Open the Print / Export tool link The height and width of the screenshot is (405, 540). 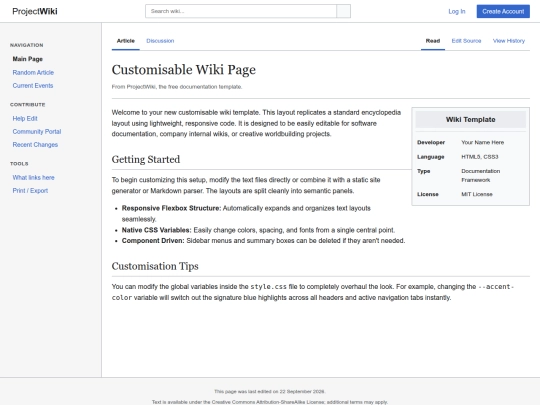[x=30, y=191]
